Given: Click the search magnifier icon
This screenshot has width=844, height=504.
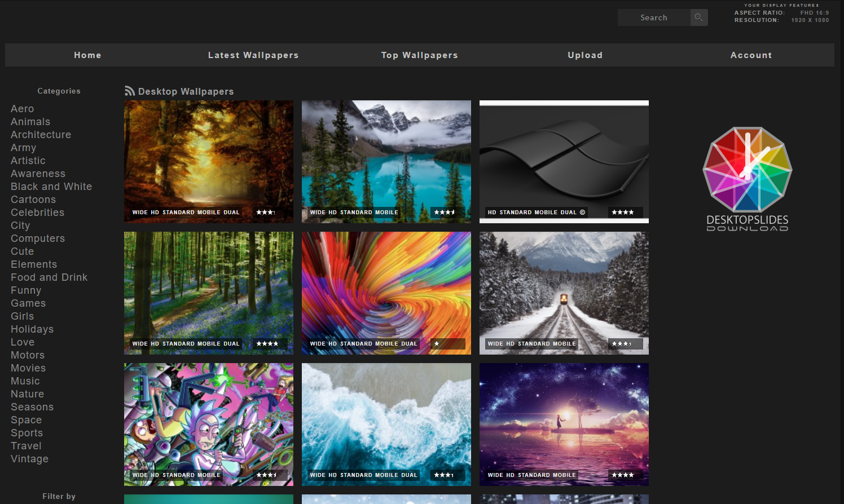Looking at the screenshot, I should pos(698,17).
